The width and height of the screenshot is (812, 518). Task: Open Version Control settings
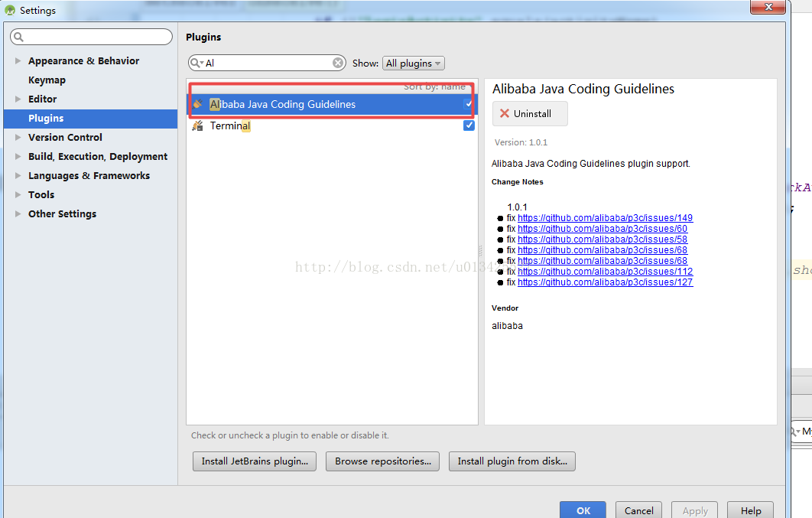point(65,137)
